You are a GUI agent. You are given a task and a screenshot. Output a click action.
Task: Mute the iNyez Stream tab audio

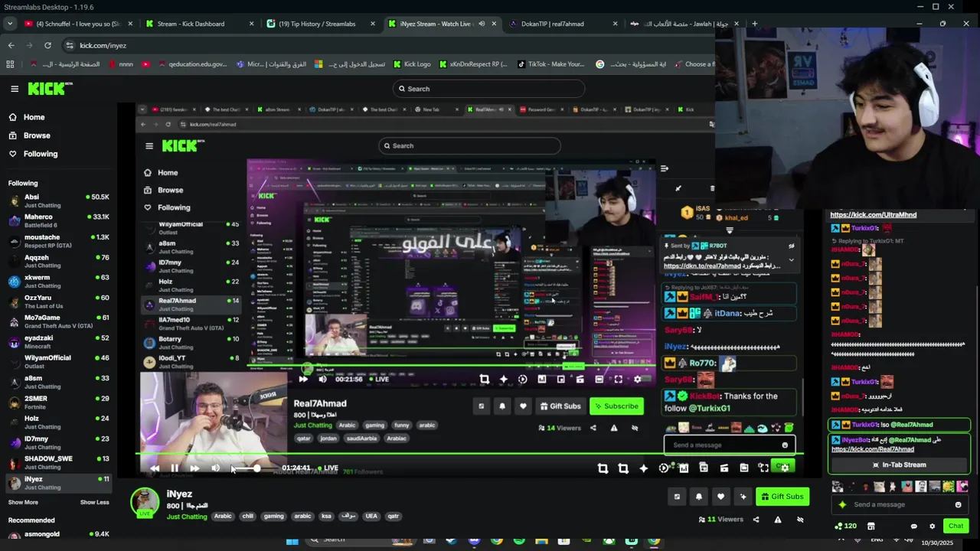(x=482, y=24)
